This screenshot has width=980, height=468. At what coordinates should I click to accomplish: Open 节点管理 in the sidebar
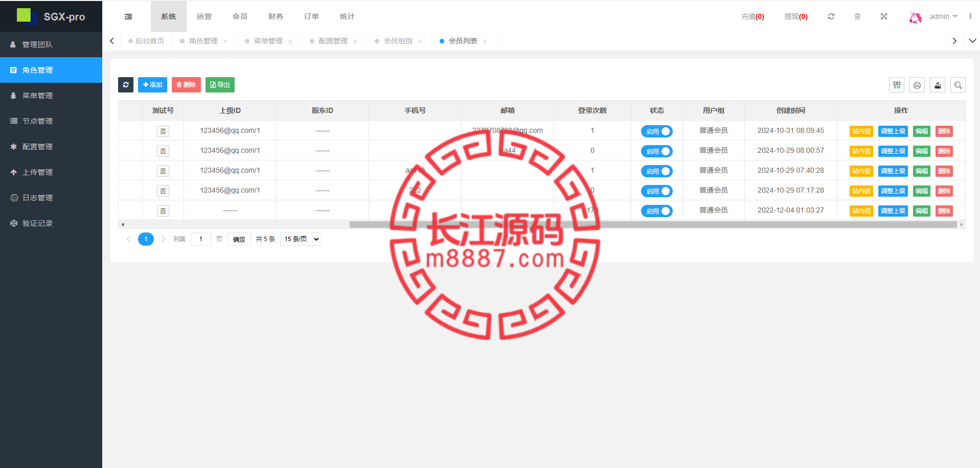[51, 121]
